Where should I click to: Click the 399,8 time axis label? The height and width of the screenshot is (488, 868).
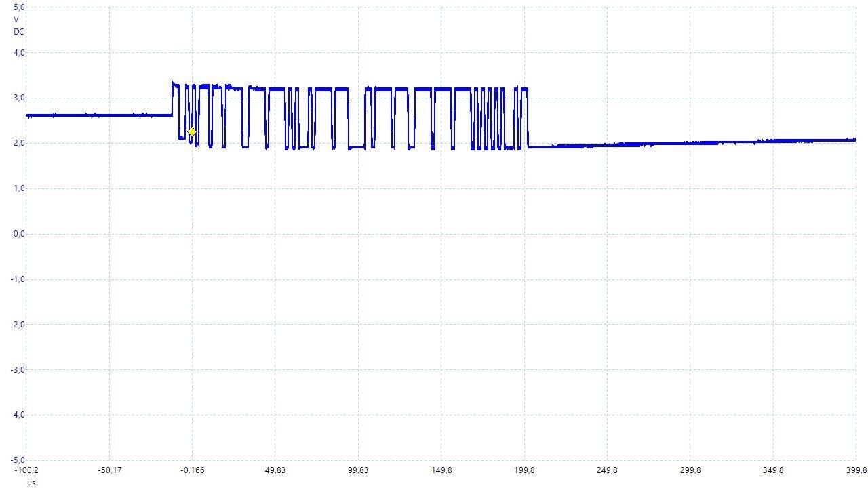point(856,470)
